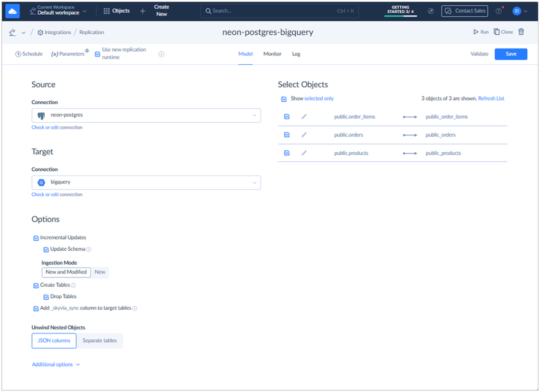The width and height of the screenshot is (540, 392).
Task: Show info for _skyvia_sync column option
Action: click(134, 308)
